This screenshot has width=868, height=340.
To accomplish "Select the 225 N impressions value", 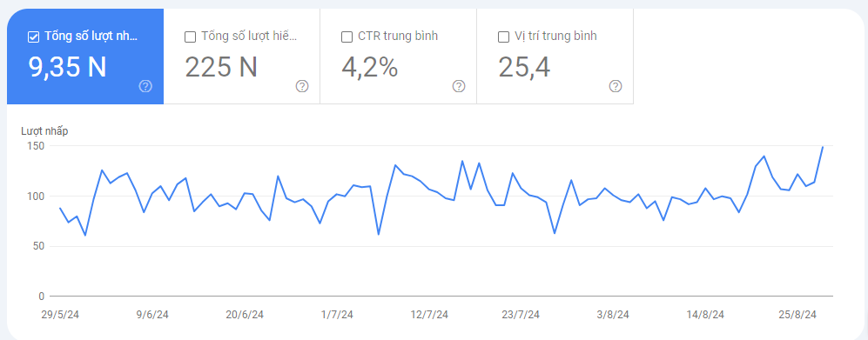I will click(x=221, y=67).
